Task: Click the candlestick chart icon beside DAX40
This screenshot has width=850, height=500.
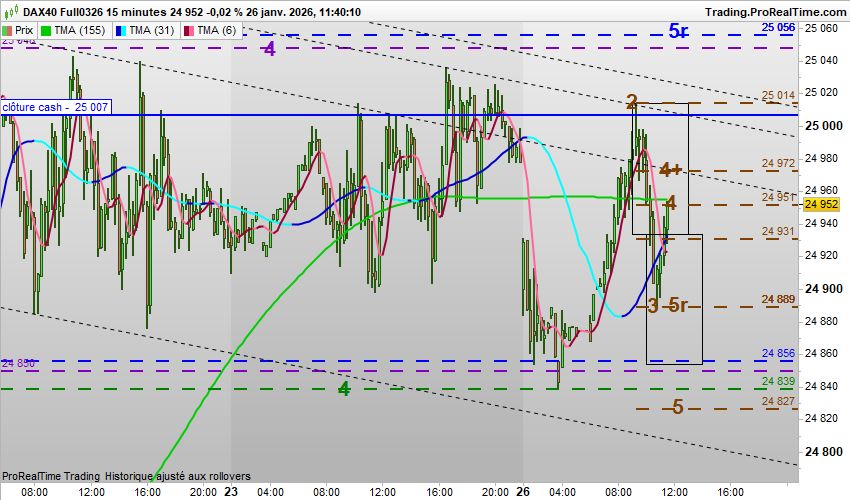Action: 10,11
